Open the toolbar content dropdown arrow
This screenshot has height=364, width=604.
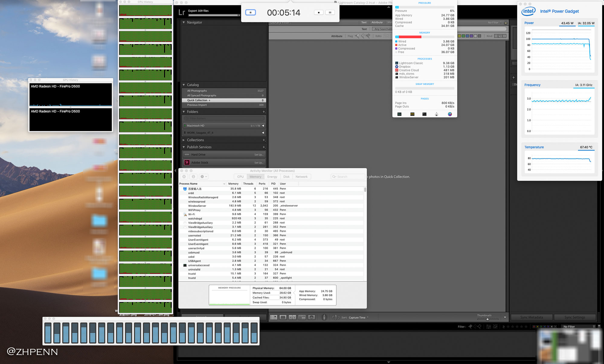click(505, 317)
